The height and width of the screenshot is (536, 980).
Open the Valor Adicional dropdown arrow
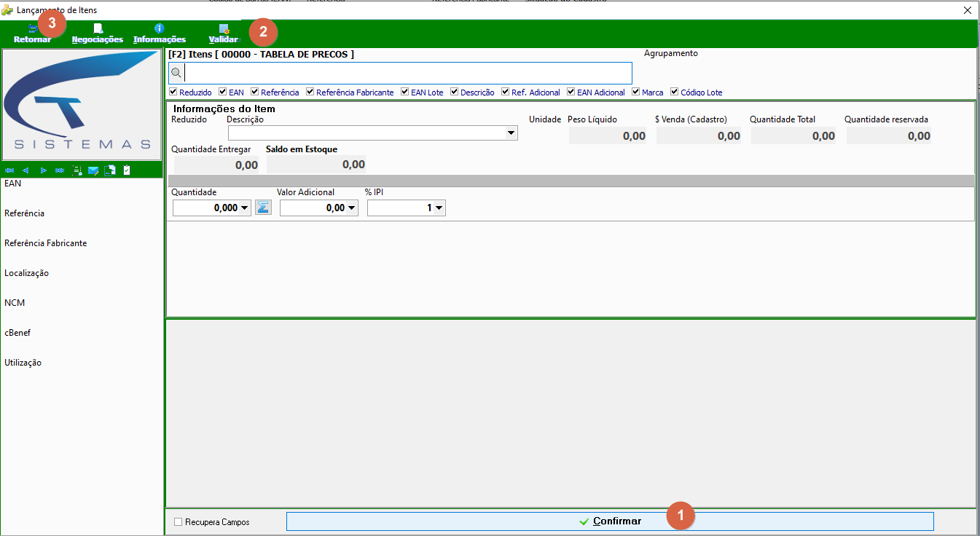click(x=352, y=208)
